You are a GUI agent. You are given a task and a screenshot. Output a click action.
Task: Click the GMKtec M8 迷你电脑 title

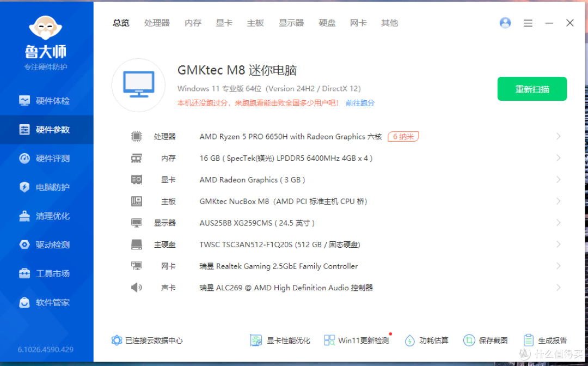point(237,70)
